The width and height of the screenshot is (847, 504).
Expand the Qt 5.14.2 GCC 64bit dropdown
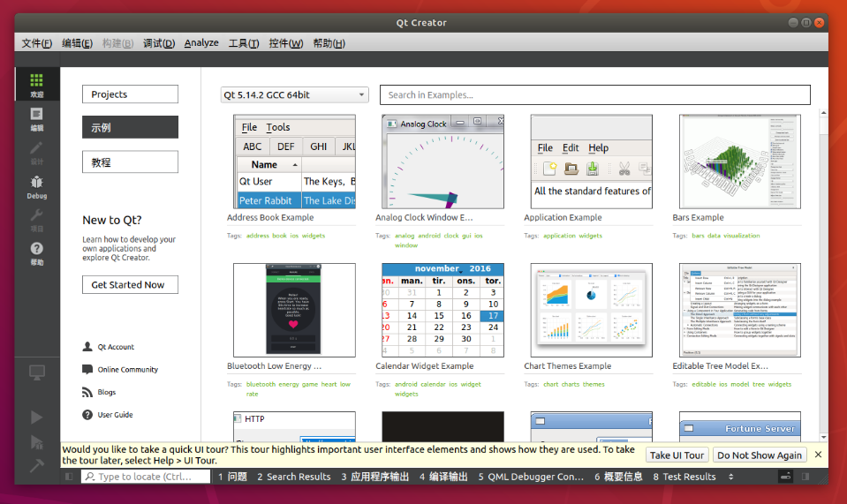click(294, 95)
